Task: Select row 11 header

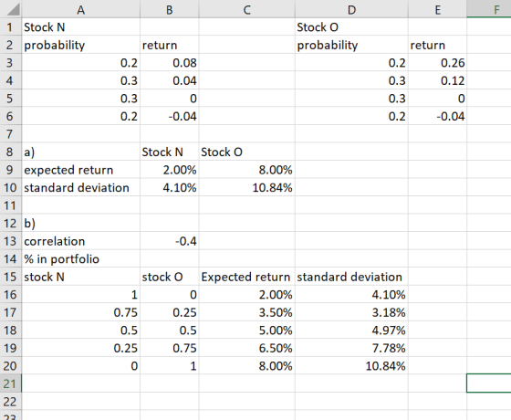Action: point(11,205)
